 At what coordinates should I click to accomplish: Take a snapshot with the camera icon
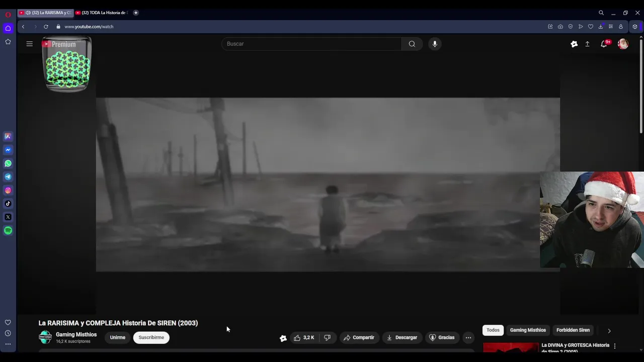[x=560, y=27]
